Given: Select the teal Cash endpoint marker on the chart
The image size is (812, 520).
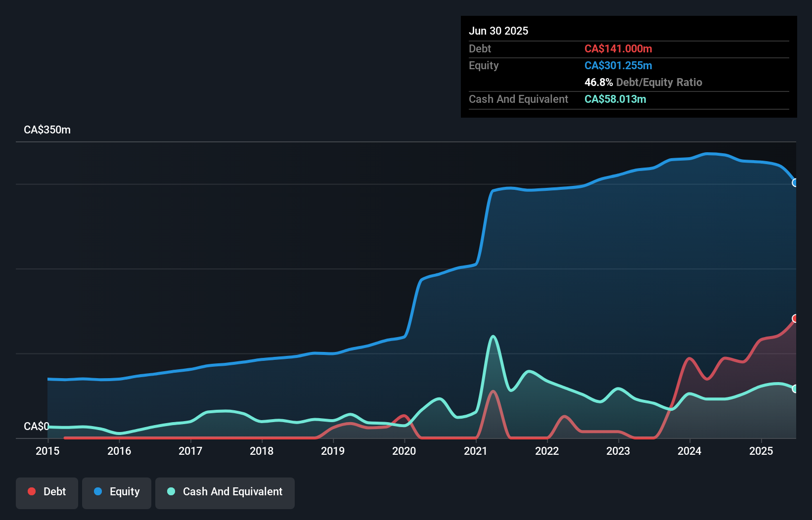Looking at the screenshot, I should pyautogui.click(x=795, y=389).
